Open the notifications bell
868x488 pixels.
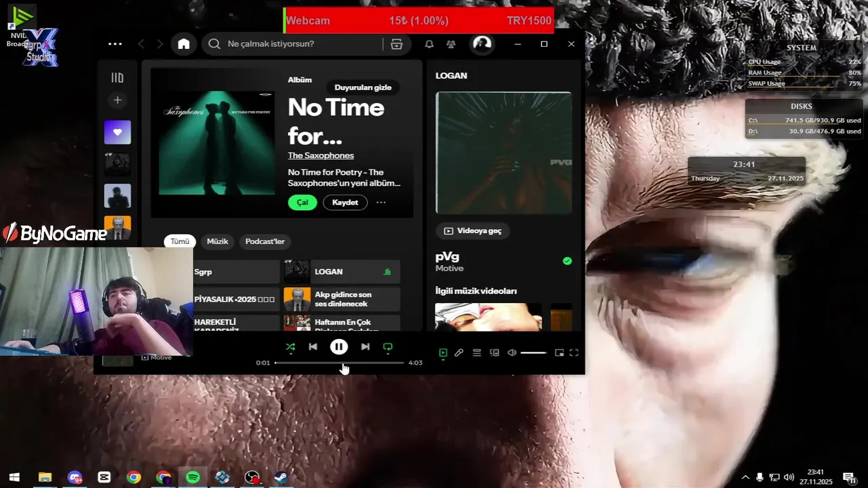[429, 44]
